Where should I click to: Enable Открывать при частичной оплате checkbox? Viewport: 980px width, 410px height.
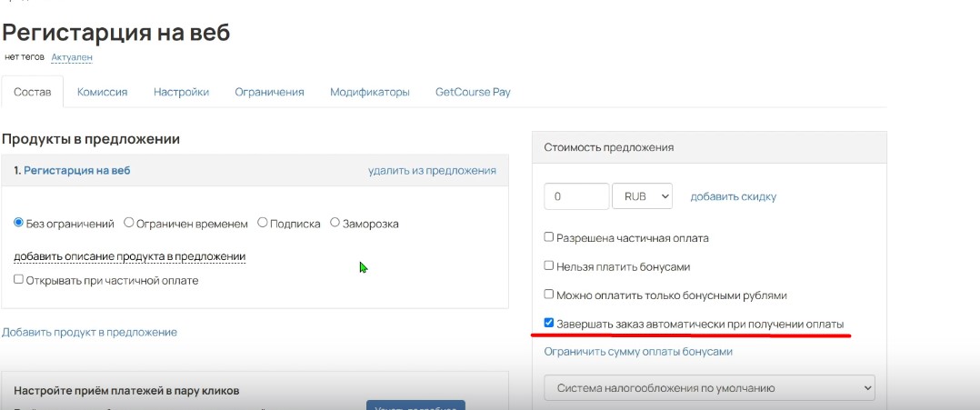coord(19,280)
